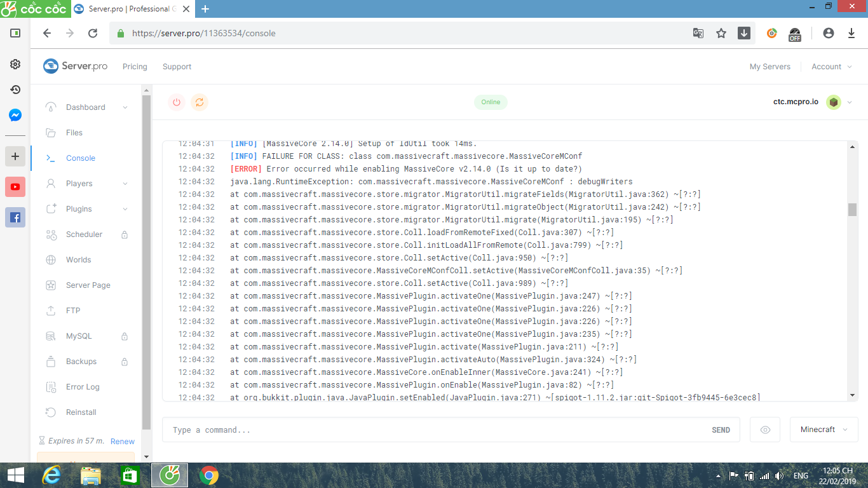Viewport: 868px width, 488px height.
Task: Click the Online status badge
Action: (x=491, y=102)
